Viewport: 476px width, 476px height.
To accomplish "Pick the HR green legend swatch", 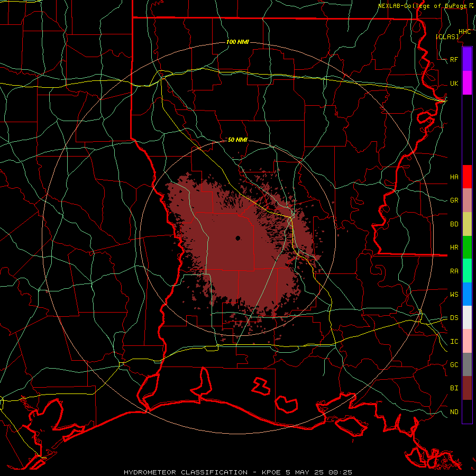I will click(467, 248).
